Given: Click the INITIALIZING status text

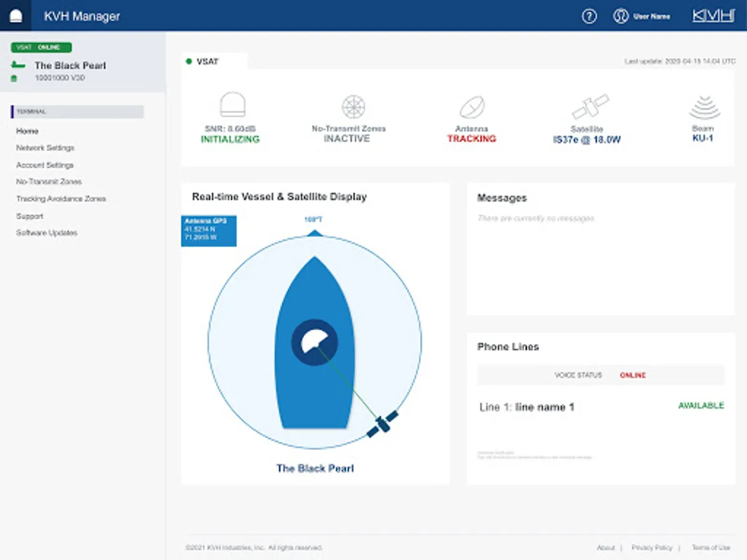Looking at the screenshot, I should click(x=230, y=139).
